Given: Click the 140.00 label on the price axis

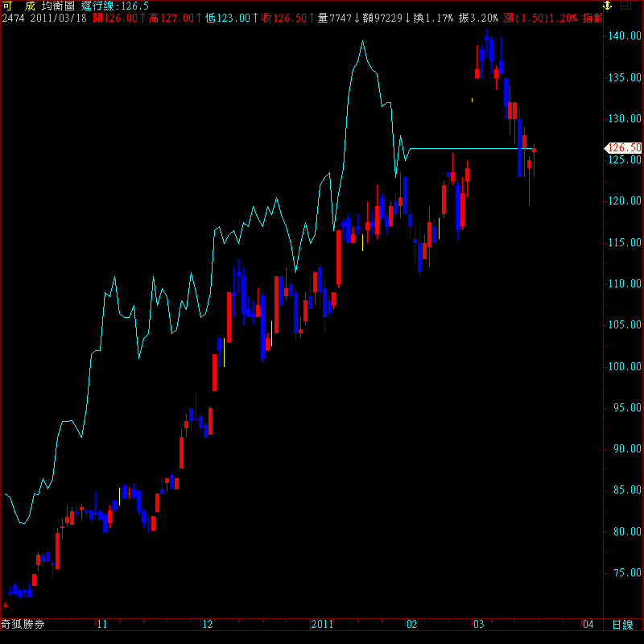Looking at the screenshot, I should pos(625,36).
